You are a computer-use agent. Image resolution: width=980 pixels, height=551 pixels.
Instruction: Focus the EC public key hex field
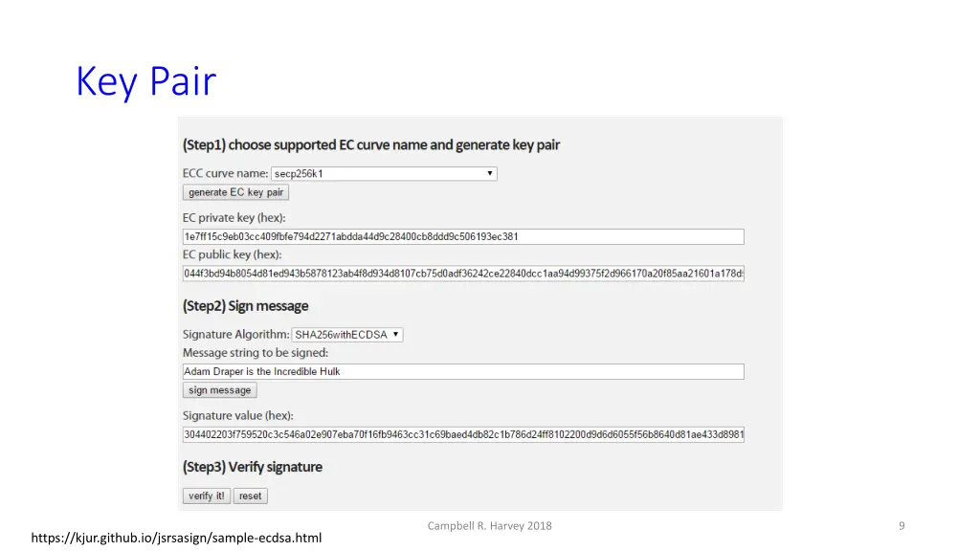[x=463, y=274]
